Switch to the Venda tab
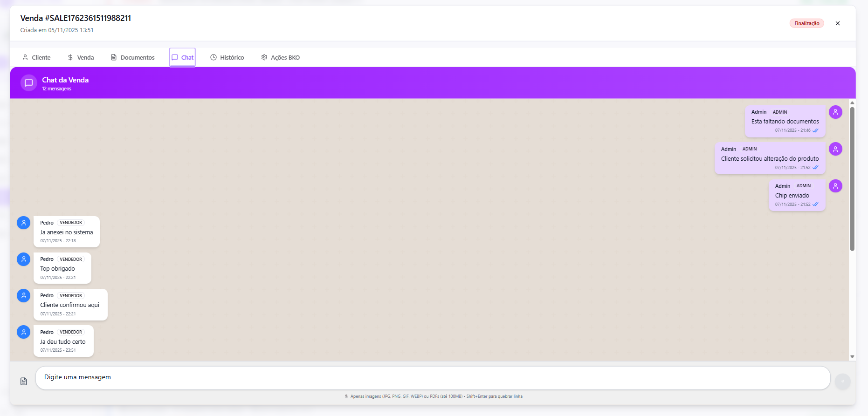Viewport: 868px width, 416px height. 81,57
